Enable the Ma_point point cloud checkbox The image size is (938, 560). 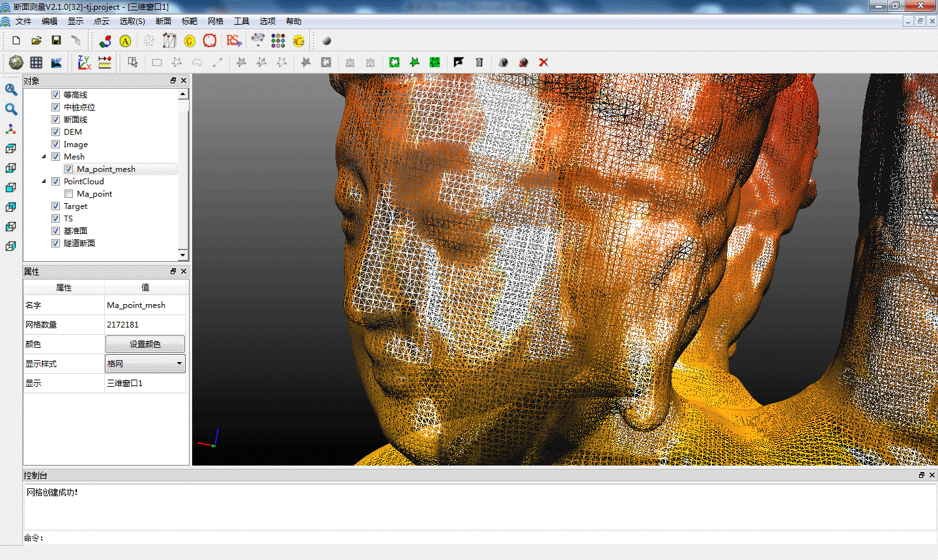pos(69,194)
